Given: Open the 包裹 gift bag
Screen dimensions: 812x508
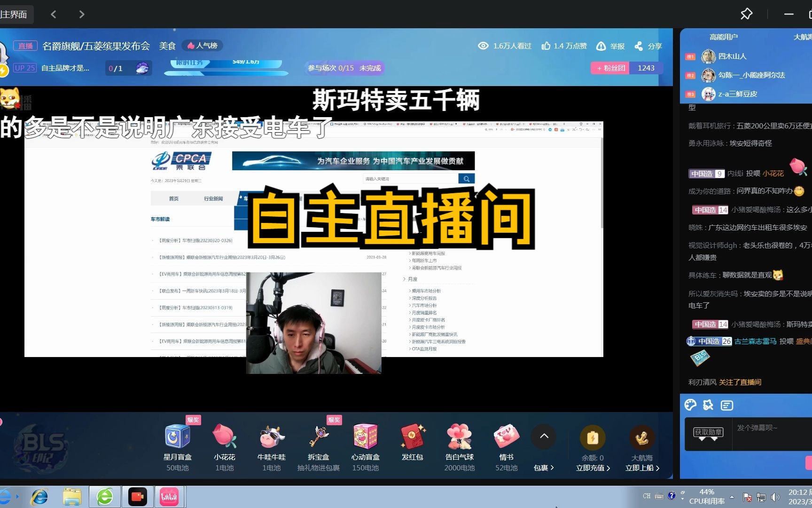Looking at the screenshot, I should click(544, 468).
